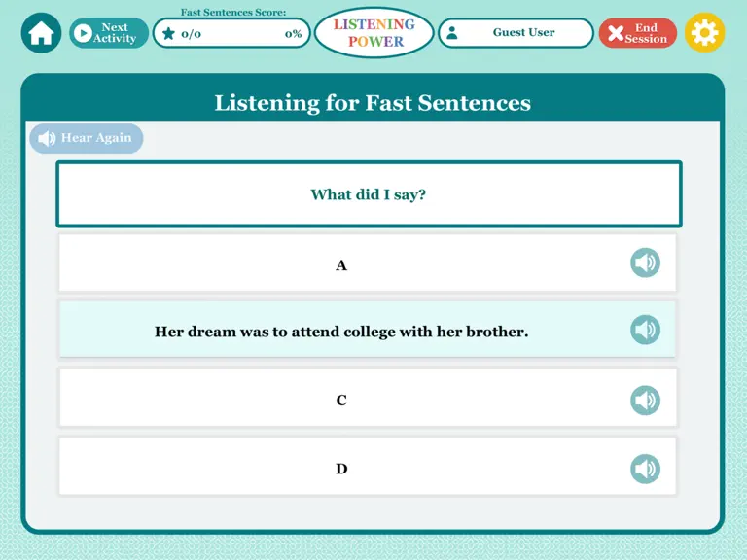Click the "What did I say?" prompt box
Viewport: 747px width, 560px height.
tap(370, 194)
